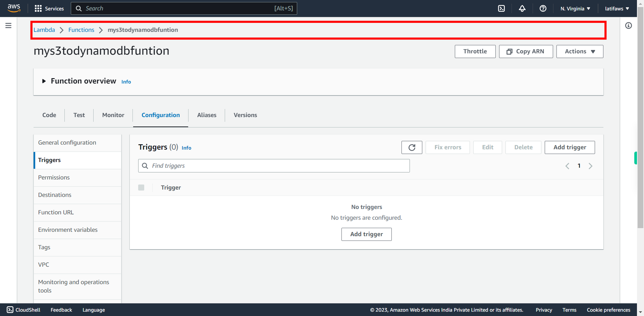This screenshot has height=316, width=644.
Task: Open Cookie preferences
Action: [x=608, y=310]
